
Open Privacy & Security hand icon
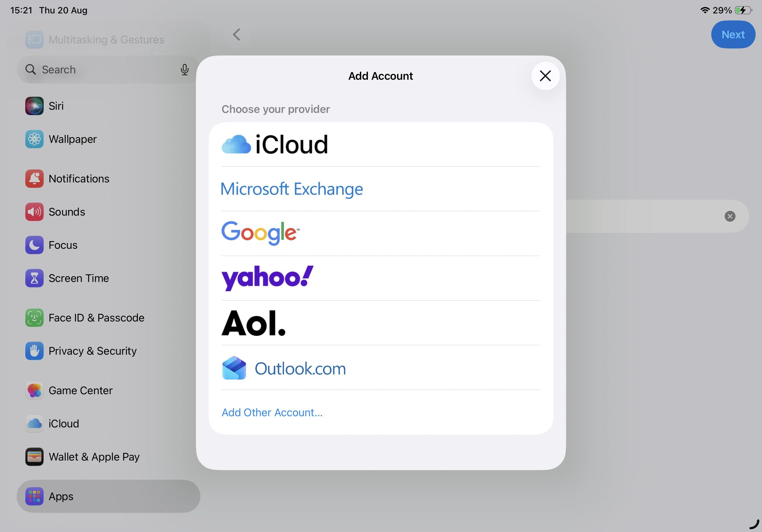point(34,351)
